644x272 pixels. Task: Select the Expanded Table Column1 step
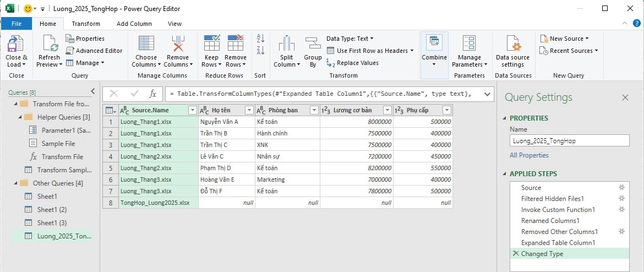tap(558, 242)
